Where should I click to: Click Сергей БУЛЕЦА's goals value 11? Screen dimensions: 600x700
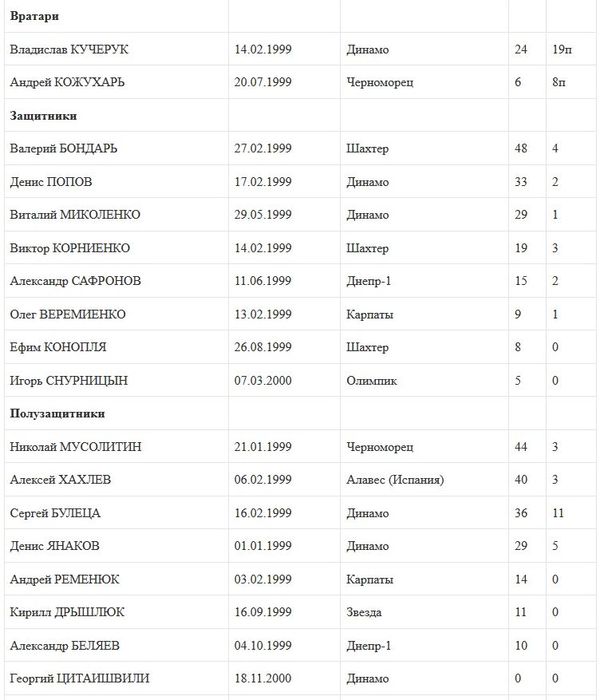(557, 513)
